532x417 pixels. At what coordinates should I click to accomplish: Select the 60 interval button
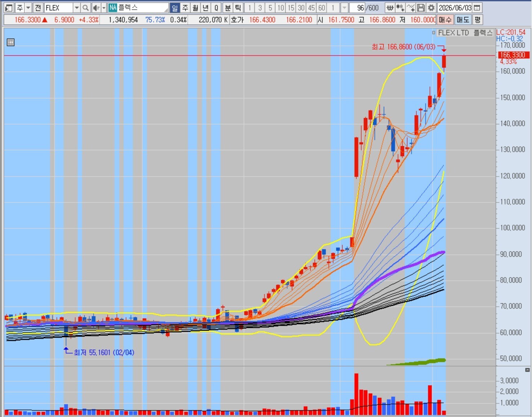click(x=322, y=8)
